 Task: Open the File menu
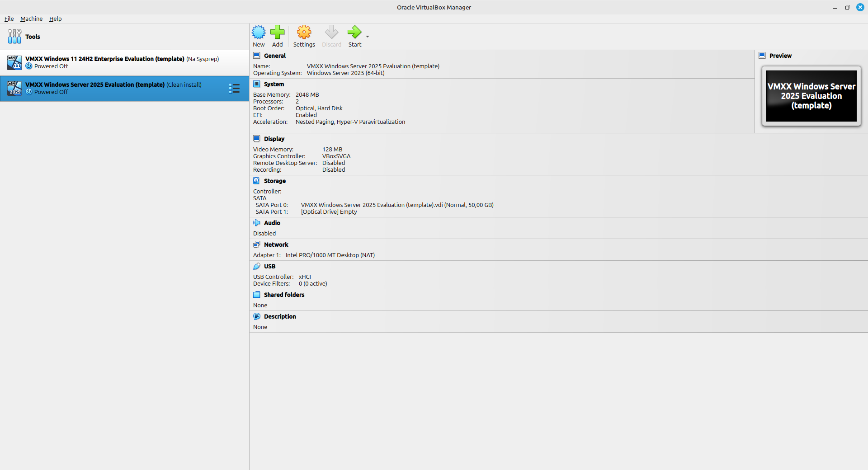[9, 19]
